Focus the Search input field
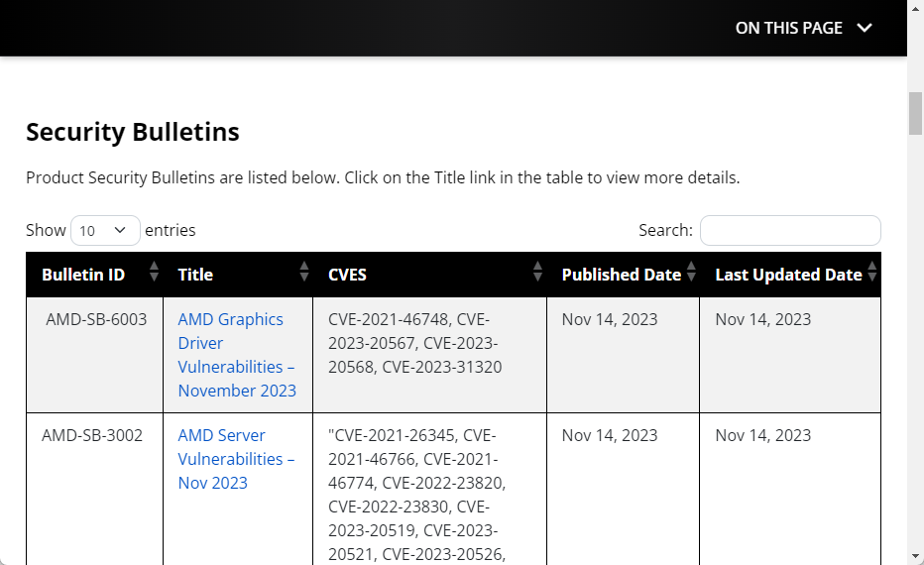 tap(790, 230)
